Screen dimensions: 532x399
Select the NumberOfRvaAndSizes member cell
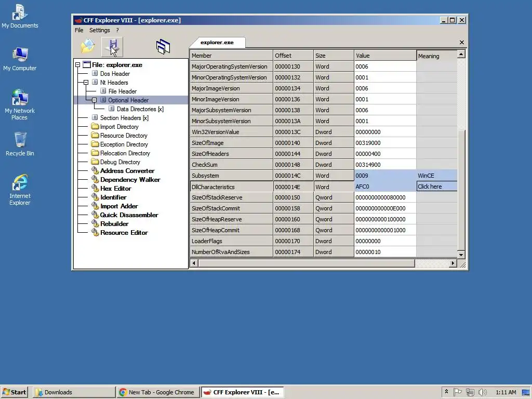(x=231, y=252)
